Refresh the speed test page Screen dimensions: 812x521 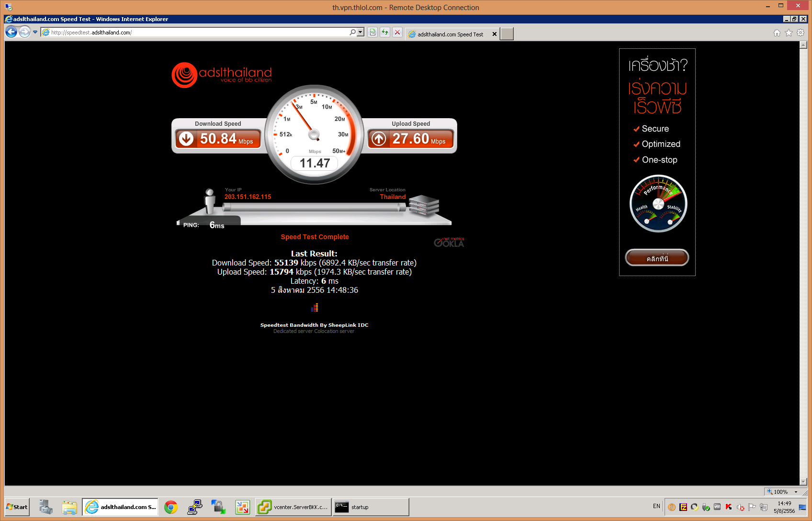point(385,33)
